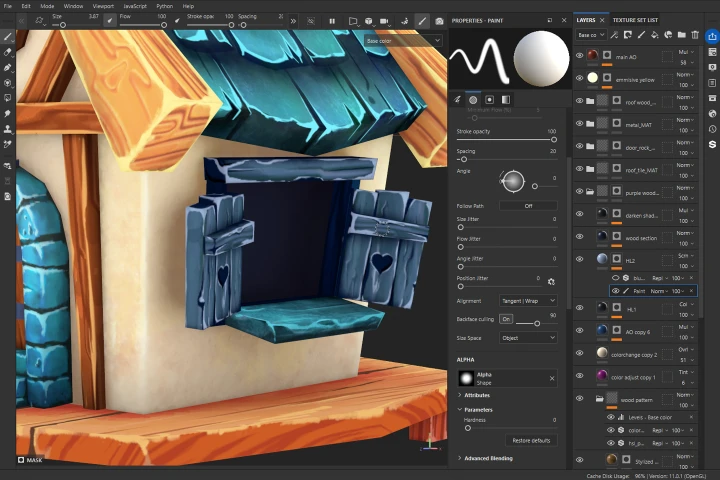Delete the selected layer trash icon
This screenshot has width=720, height=480.
click(x=695, y=35)
